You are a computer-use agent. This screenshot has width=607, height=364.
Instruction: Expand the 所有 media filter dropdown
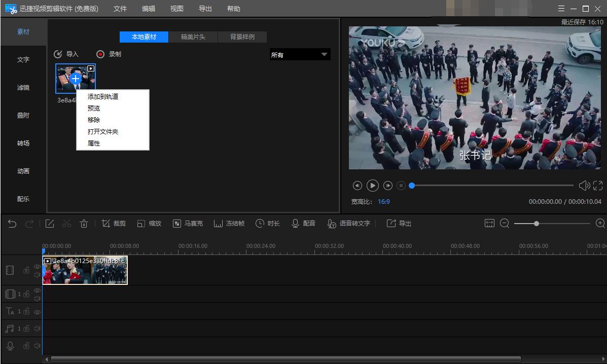point(300,55)
